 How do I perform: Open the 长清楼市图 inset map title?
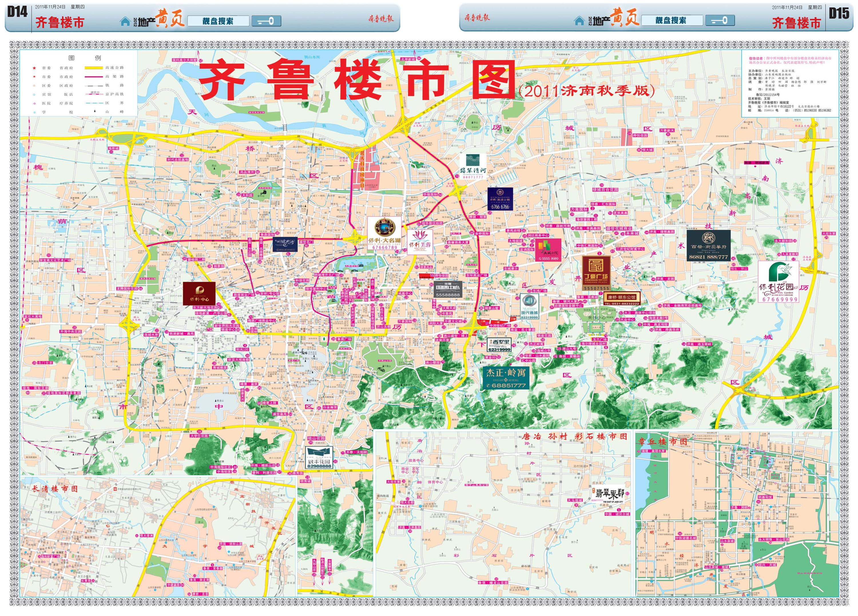[54, 488]
